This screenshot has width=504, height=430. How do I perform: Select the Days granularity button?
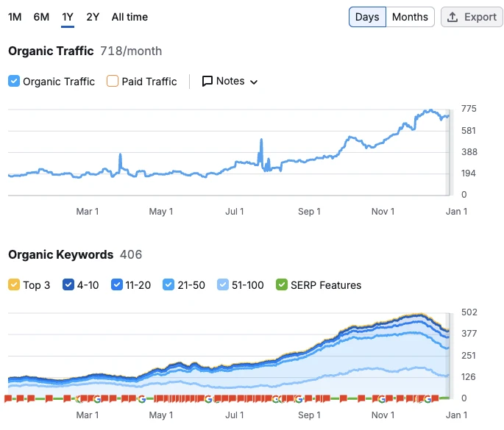pyautogui.click(x=367, y=17)
